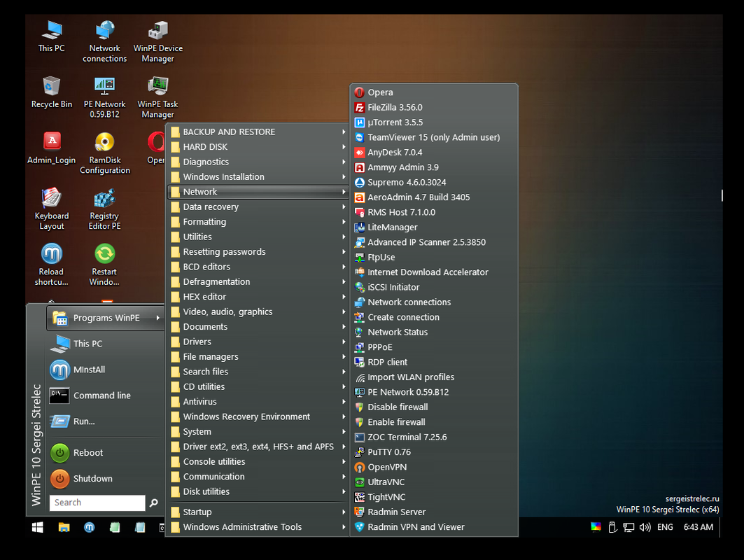Click the volume tray icon
Screen dimensions: 744x560
pos(645,527)
